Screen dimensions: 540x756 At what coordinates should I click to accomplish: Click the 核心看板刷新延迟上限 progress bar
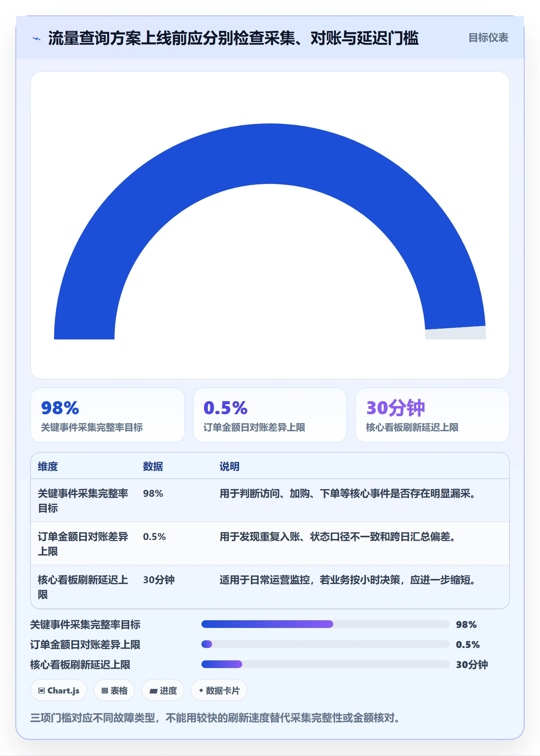(325, 664)
